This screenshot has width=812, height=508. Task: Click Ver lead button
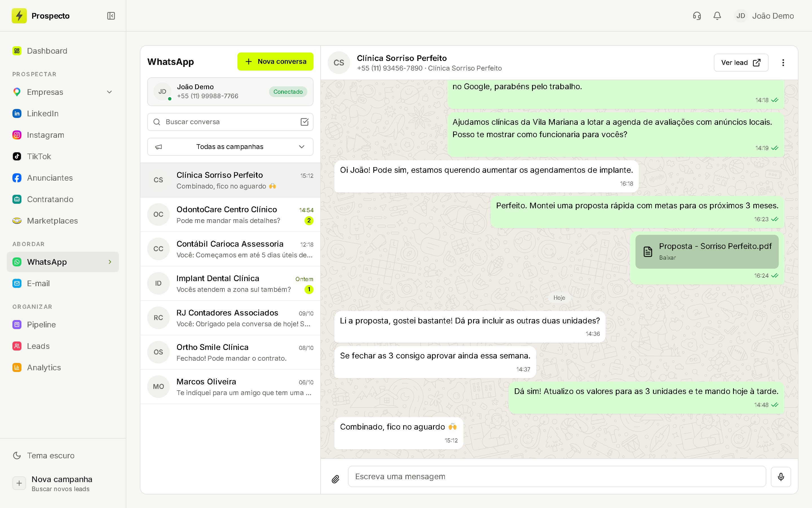pos(741,62)
